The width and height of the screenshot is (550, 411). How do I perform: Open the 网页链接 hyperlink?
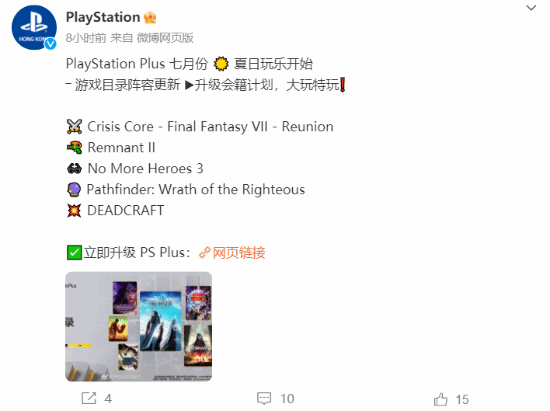(x=239, y=252)
